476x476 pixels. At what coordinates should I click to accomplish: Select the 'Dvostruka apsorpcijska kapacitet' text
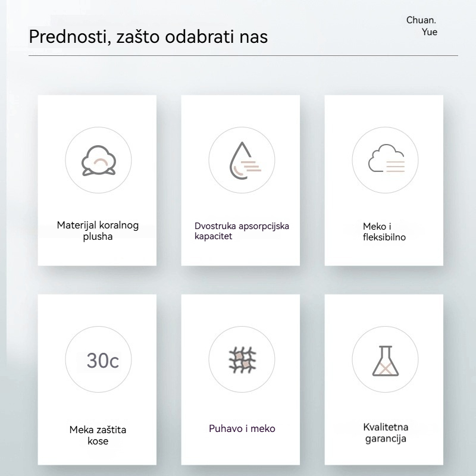[242, 231]
